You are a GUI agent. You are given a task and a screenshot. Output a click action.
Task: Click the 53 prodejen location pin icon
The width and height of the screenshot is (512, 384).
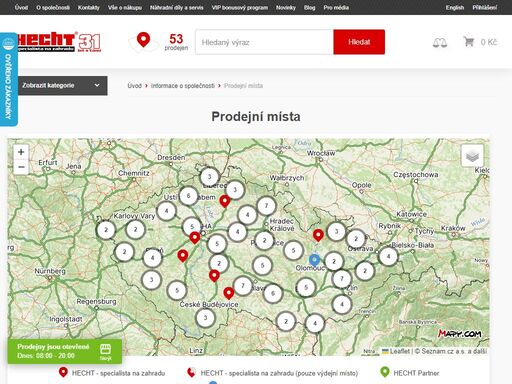coord(143,41)
